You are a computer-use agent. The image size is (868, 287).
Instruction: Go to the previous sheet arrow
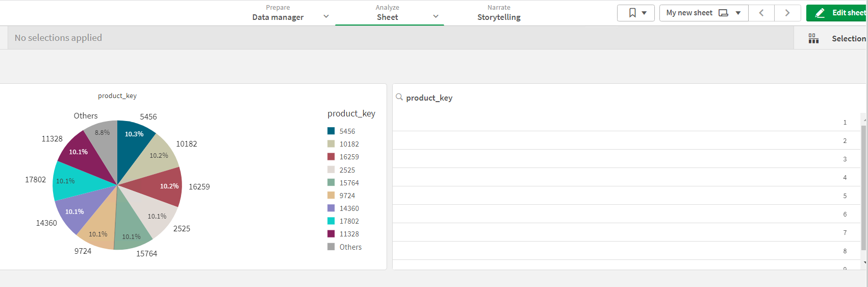pos(761,13)
